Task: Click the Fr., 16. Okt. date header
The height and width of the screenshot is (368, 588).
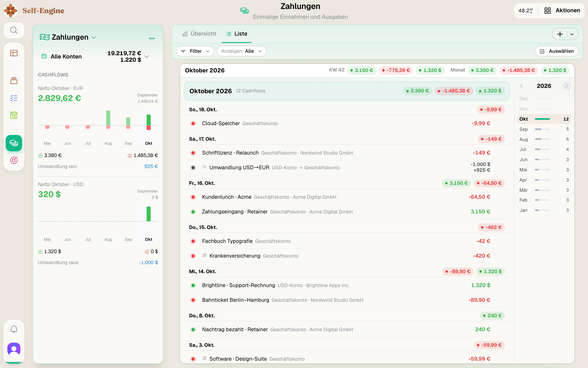Action: pos(202,183)
